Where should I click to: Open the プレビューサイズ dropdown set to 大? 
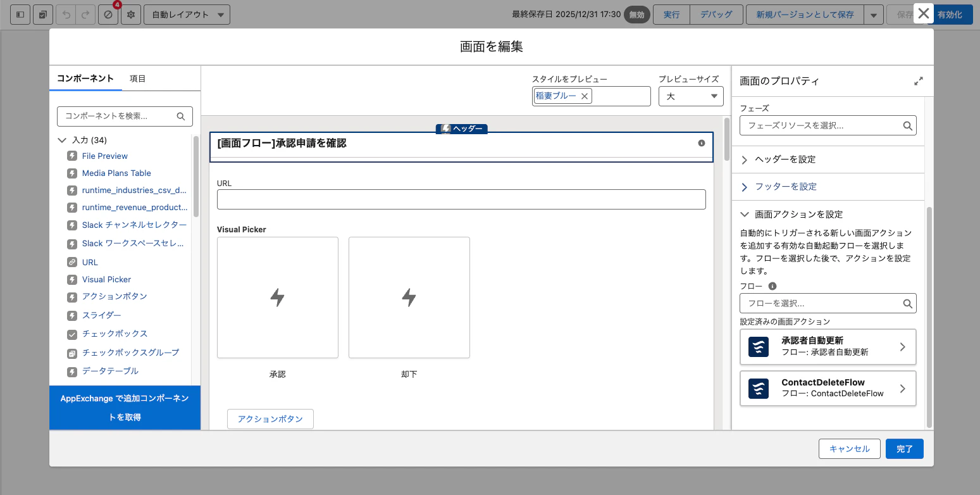click(x=690, y=96)
